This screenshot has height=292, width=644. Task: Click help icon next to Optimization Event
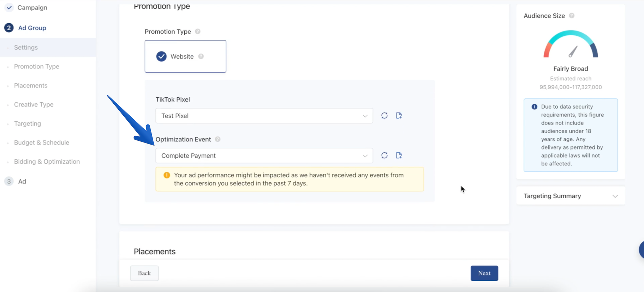[218, 139]
